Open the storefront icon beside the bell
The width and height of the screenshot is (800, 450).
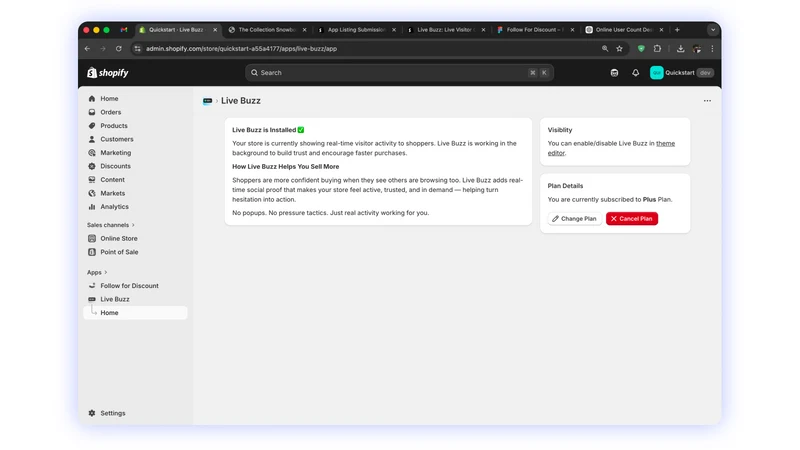tap(614, 73)
